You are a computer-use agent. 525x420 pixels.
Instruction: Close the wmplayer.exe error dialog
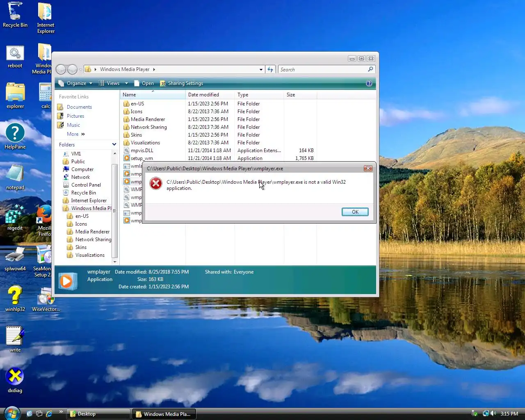[368, 168]
